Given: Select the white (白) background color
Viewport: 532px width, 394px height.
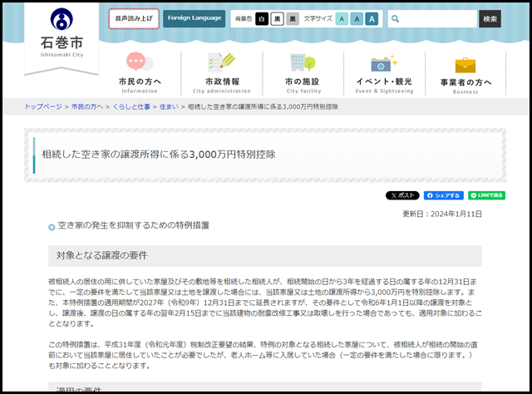Looking at the screenshot, I should pyautogui.click(x=262, y=19).
